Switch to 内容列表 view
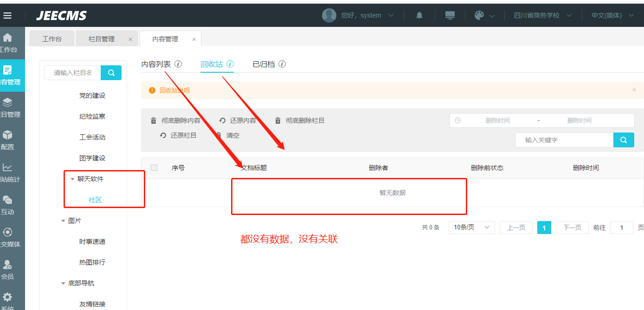This screenshot has height=310, width=644. 156,64
